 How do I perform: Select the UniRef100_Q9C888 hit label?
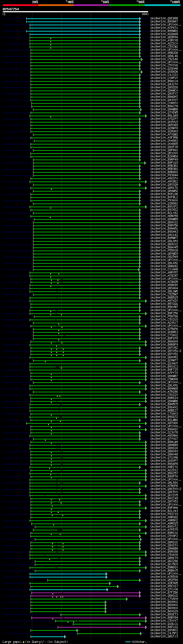point(164,18)
